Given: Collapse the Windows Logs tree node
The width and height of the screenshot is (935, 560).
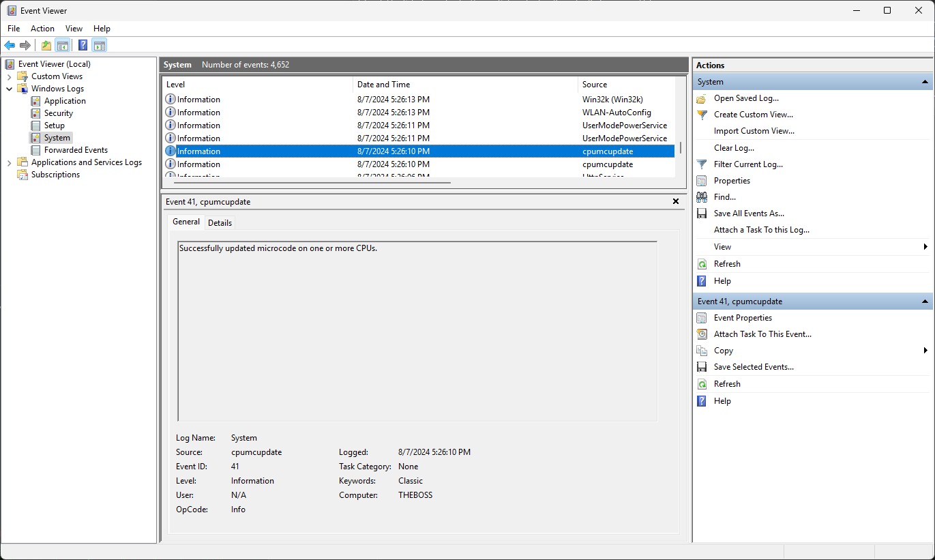Looking at the screenshot, I should [9, 89].
